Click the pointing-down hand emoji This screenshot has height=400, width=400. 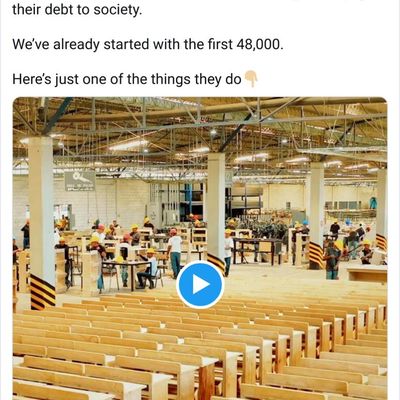(x=251, y=79)
